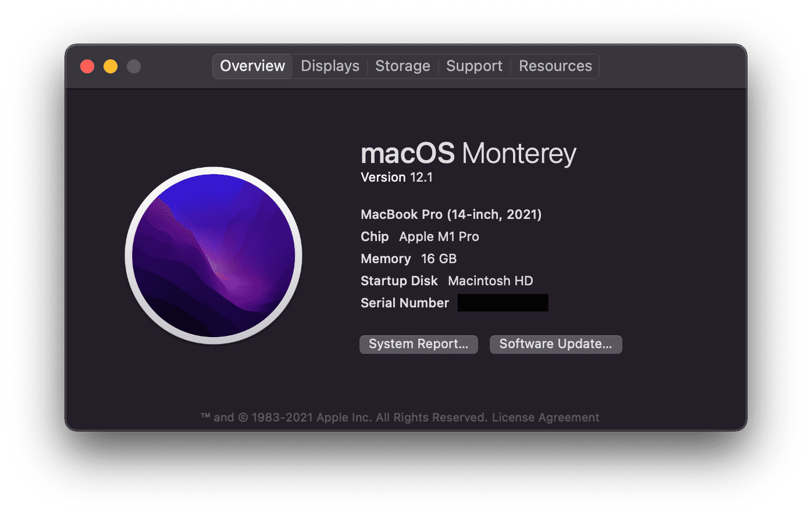
Task: Switch to the Overview tab
Action: (252, 66)
